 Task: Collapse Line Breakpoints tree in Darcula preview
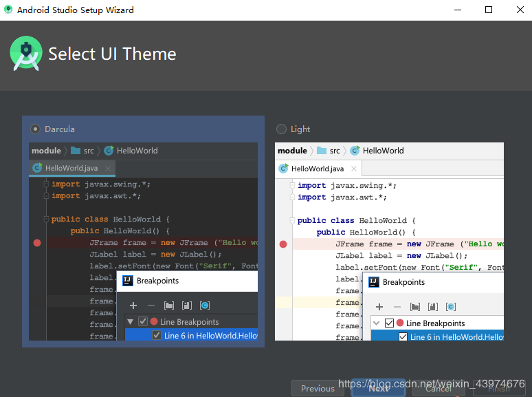click(x=131, y=321)
